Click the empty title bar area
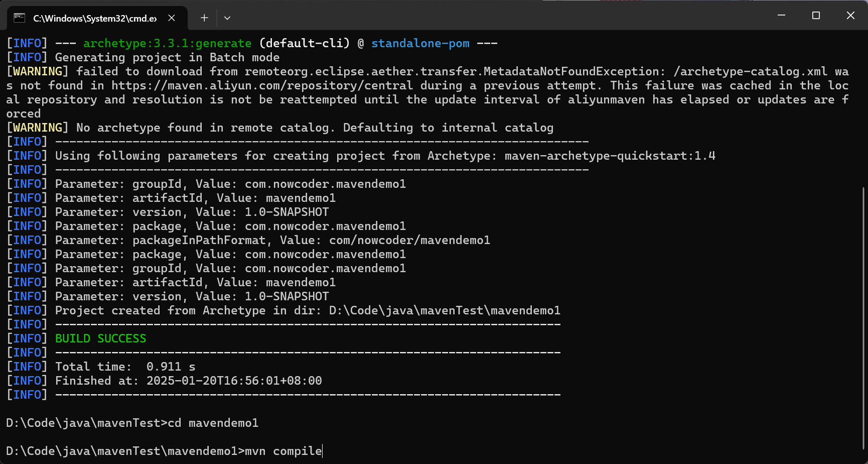 click(502, 16)
